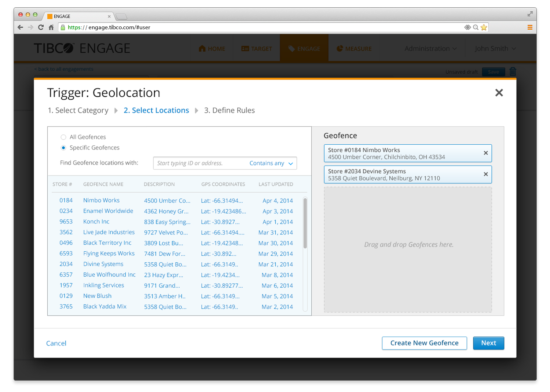Screen dimensions: 550x392
Task: Click the Save button
Action: (493, 72)
